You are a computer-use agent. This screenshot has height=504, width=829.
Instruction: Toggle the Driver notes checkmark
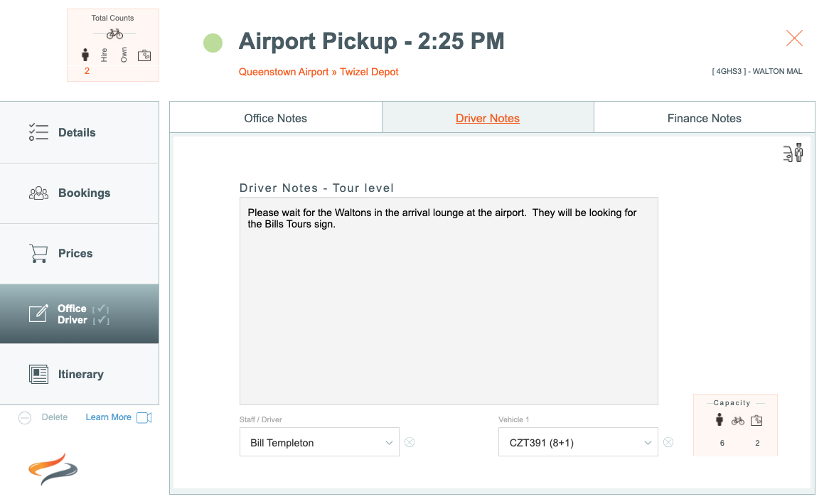[x=100, y=321]
